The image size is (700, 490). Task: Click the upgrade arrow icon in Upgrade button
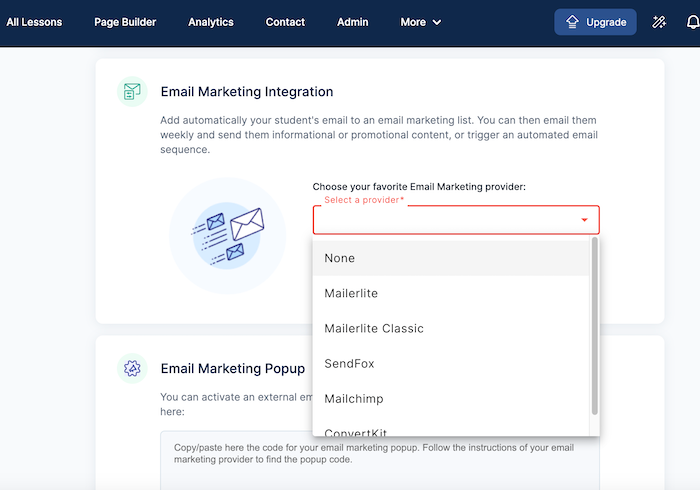coord(572,22)
